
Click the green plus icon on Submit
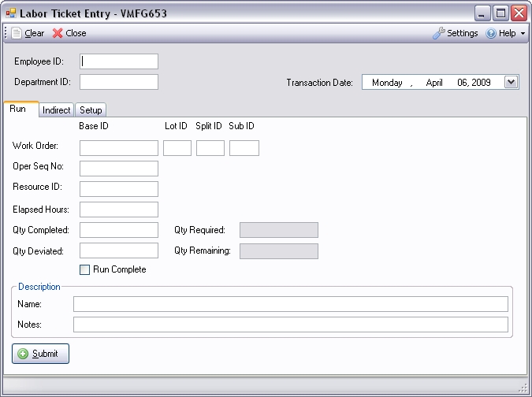point(23,354)
